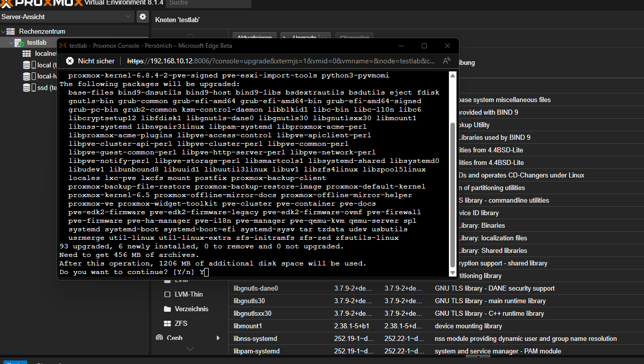
Task: Click the ssd storage database icon
Action: 27,87
